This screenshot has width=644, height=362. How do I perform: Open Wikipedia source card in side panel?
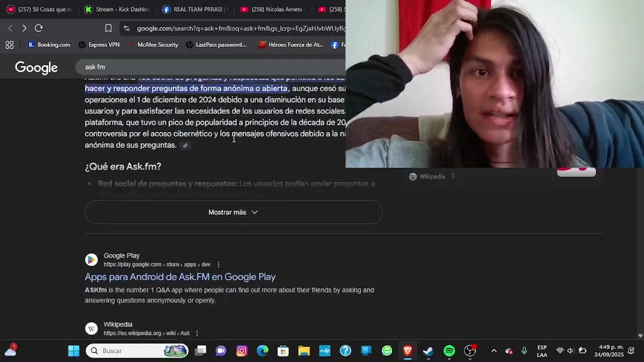(427, 176)
